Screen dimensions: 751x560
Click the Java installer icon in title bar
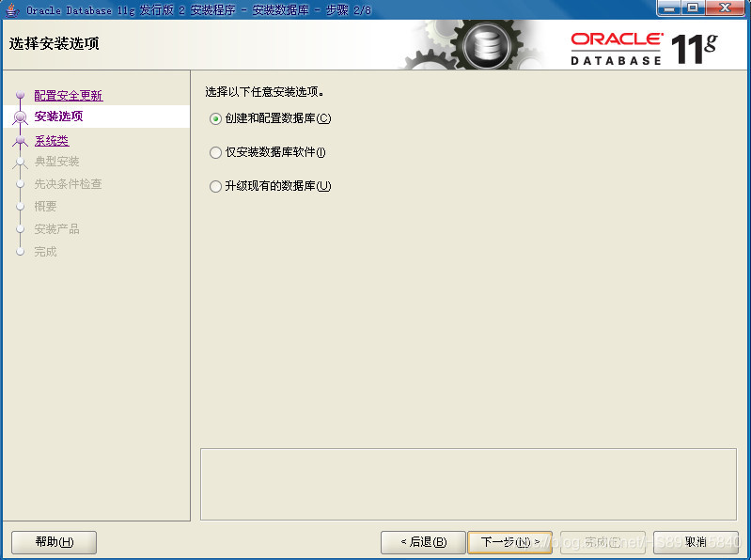pyautogui.click(x=11, y=9)
